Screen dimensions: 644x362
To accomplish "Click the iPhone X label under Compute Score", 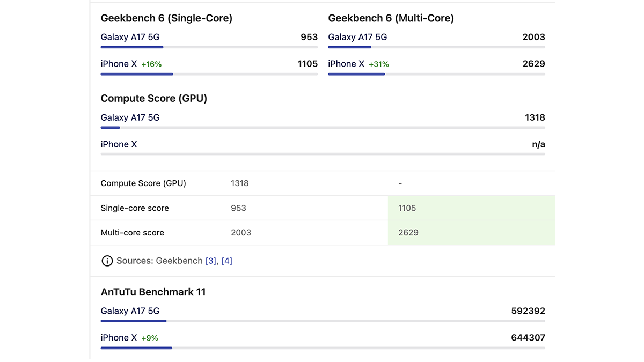I will pyautogui.click(x=119, y=144).
